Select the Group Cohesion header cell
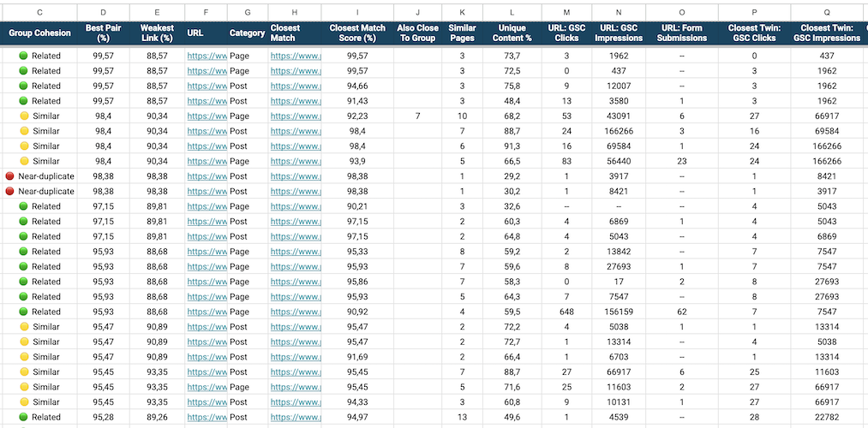This screenshot has height=428, width=868. (40, 33)
